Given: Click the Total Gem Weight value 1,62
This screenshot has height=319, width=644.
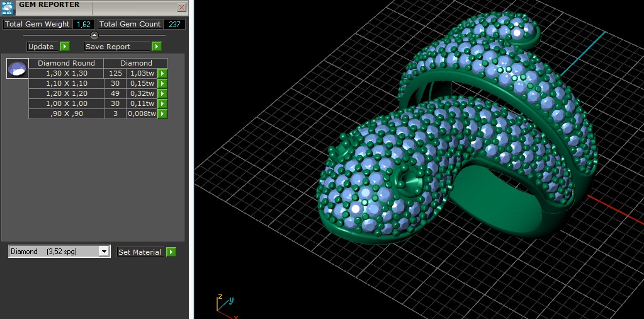Looking at the screenshot, I should (x=84, y=24).
